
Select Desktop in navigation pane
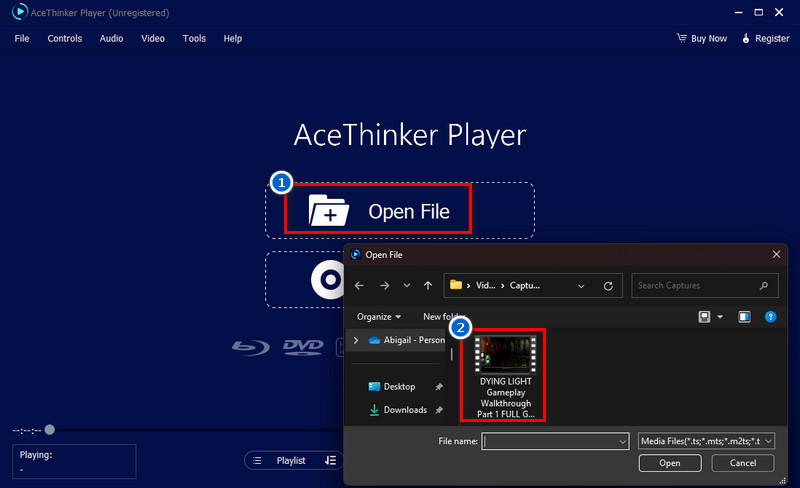point(399,386)
